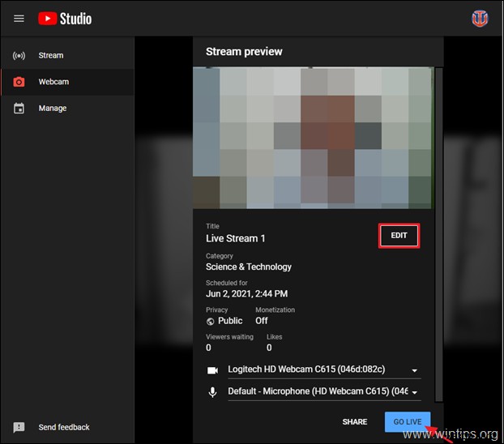Click 'Science & Technology' category text
504x444 pixels.
click(x=249, y=267)
